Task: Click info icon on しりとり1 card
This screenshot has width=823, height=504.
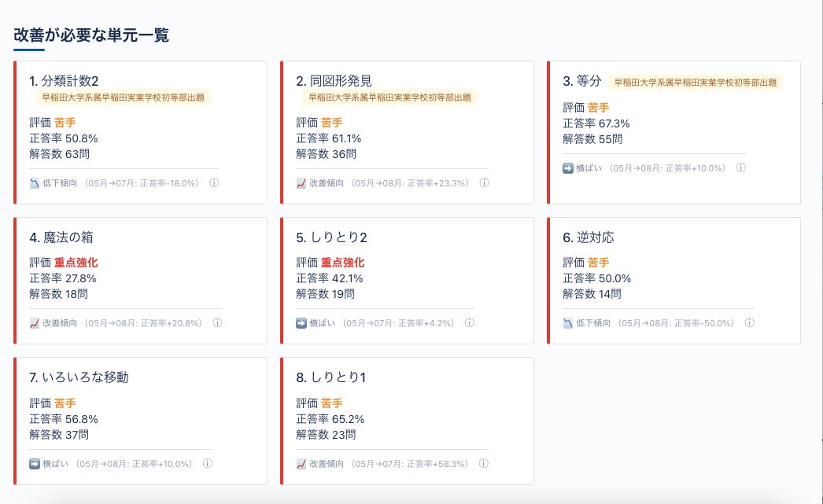Action: [x=483, y=464]
